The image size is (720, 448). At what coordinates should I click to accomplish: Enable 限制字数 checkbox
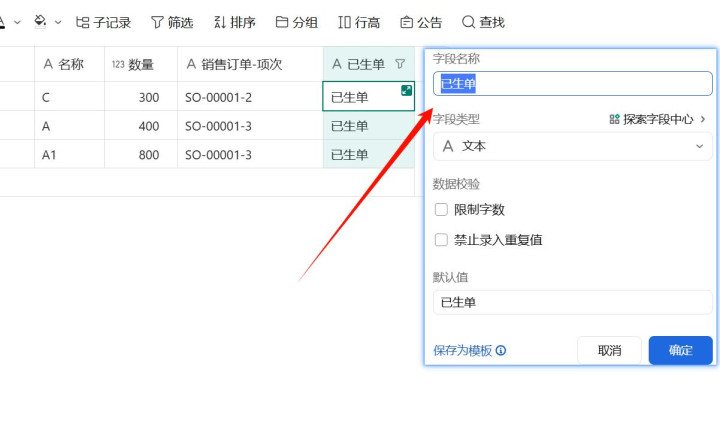pyautogui.click(x=441, y=209)
